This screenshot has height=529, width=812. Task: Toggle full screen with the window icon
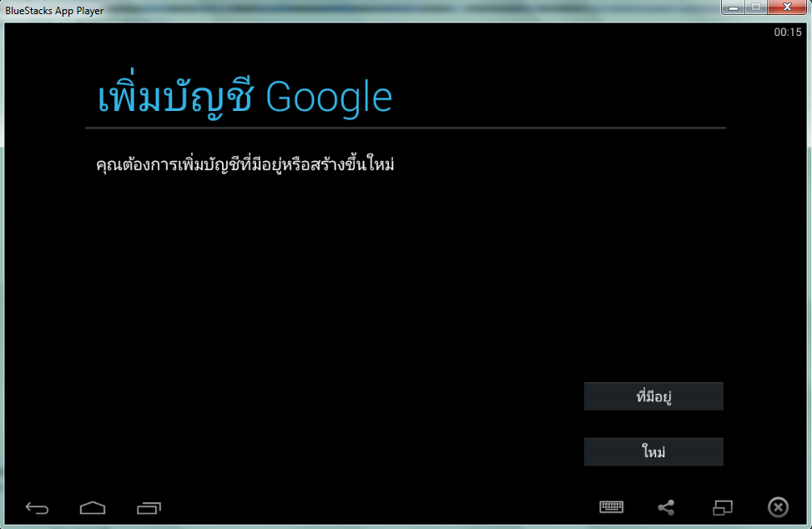tap(723, 507)
